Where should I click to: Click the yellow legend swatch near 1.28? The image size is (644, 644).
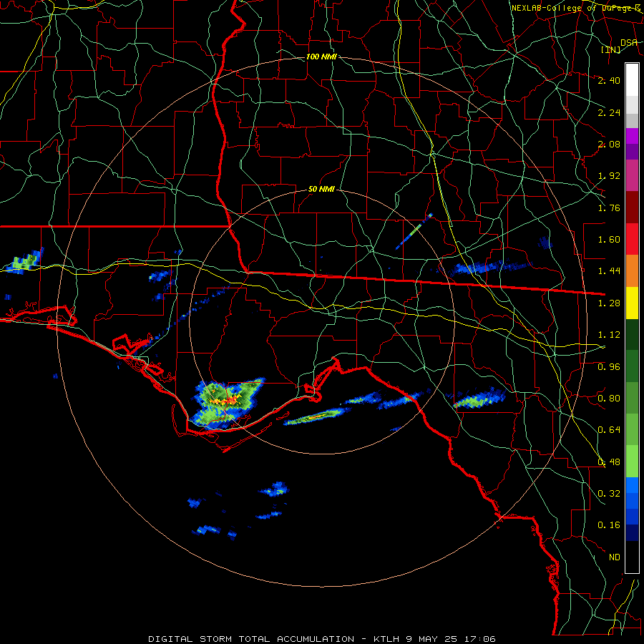(x=632, y=303)
